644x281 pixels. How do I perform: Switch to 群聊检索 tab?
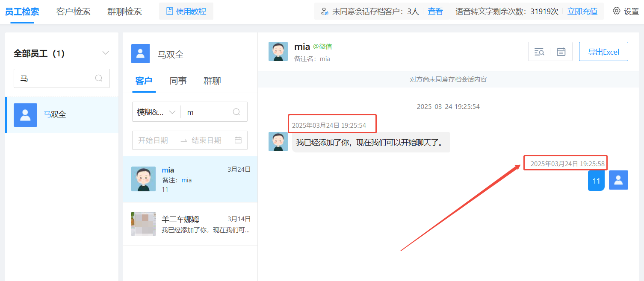click(124, 12)
